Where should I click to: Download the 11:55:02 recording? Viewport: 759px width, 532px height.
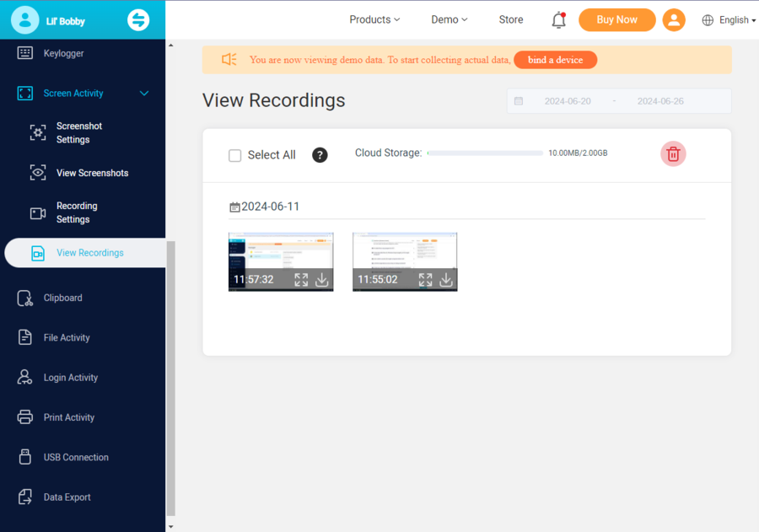tap(446, 280)
